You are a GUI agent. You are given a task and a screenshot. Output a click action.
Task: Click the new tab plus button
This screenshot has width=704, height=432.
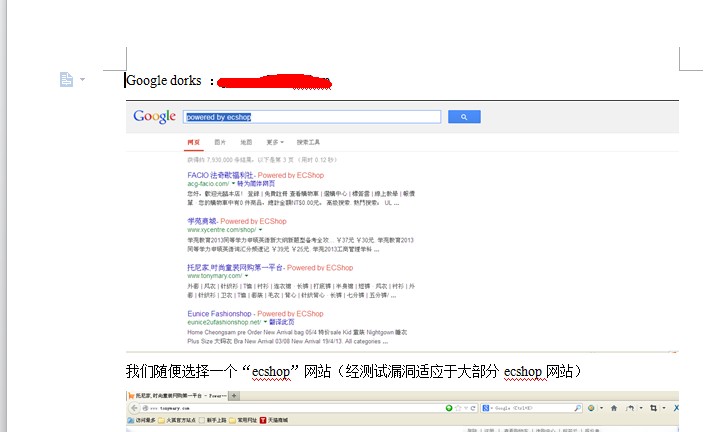click(x=234, y=396)
